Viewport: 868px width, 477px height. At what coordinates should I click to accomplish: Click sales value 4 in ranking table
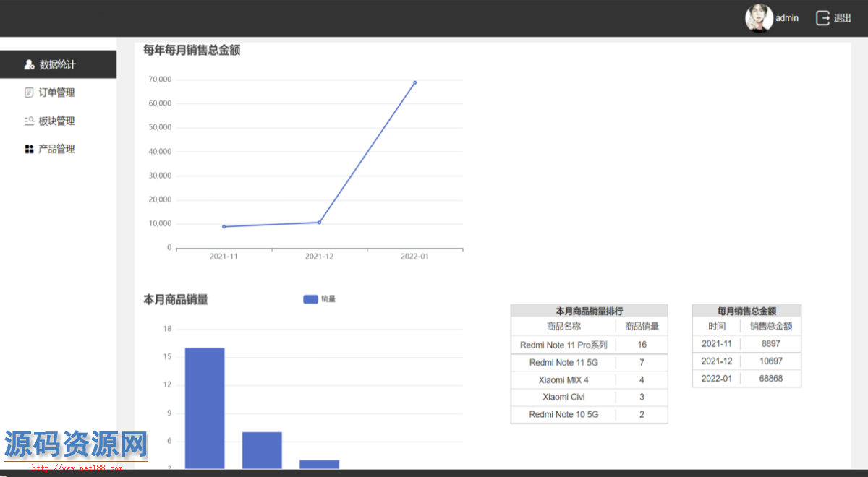click(x=642, y=379)
